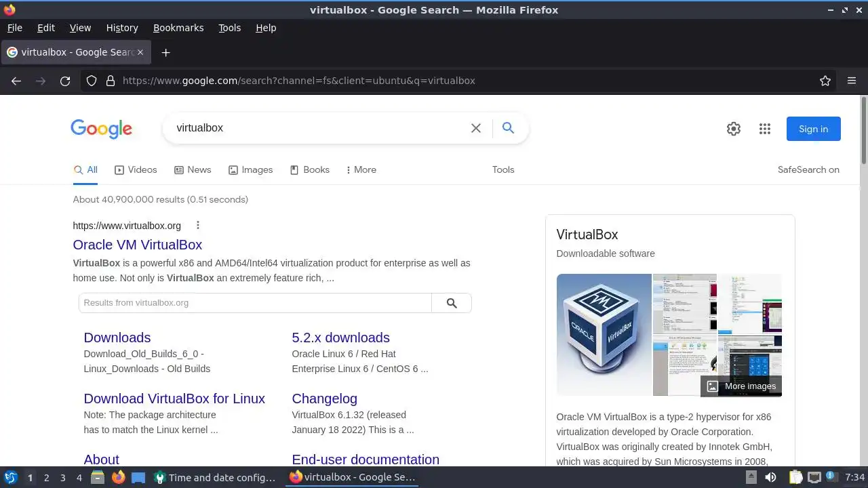Switch to the Images results tab
Screen dimensions: 868x488
point(250,170)
